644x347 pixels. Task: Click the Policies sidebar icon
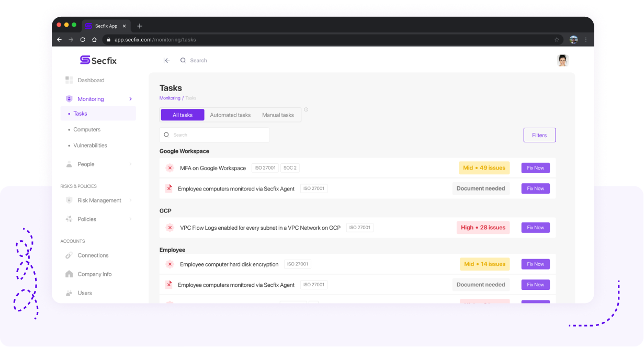point(69,219)
